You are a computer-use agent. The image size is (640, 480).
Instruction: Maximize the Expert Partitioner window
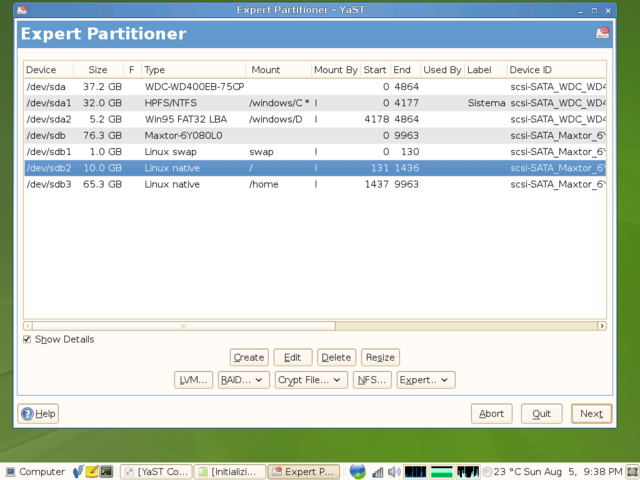pyautogui.click(x=594, y=11)
